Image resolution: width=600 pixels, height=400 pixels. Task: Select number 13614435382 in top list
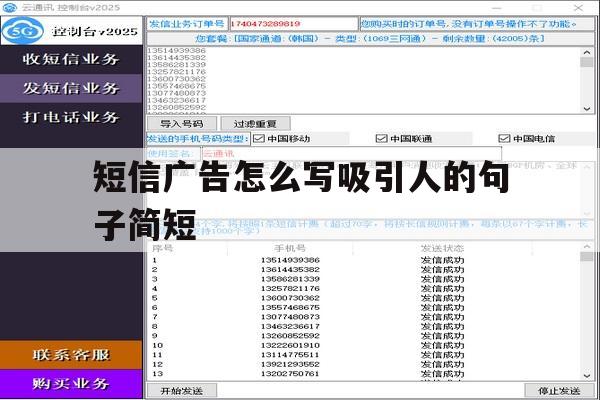click(176, 57)
